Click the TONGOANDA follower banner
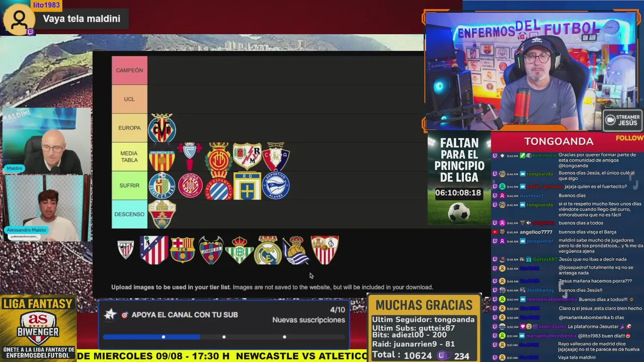Screen dimensions: 644x362 [x=558, y=141]
